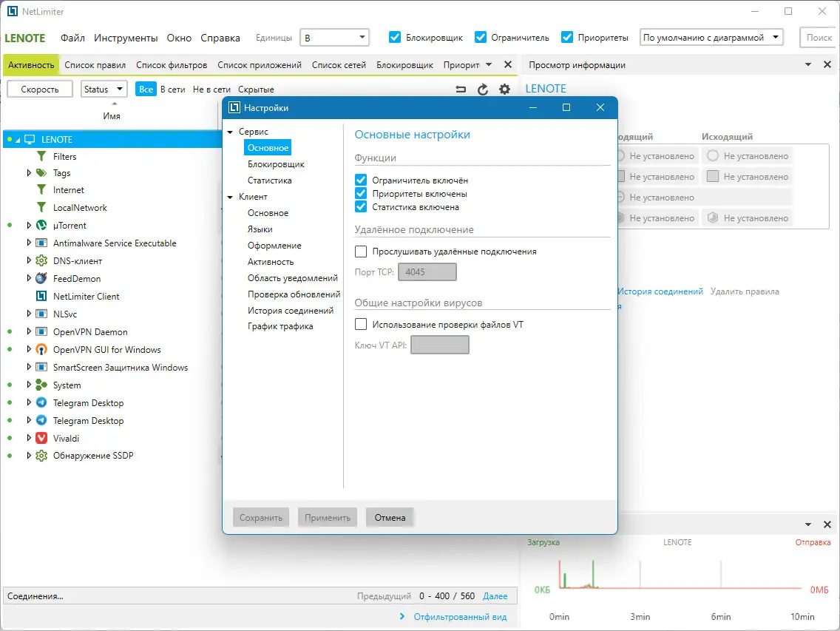Click the Поиск search field
840x631 pixels.
click(x=819, y=38)
